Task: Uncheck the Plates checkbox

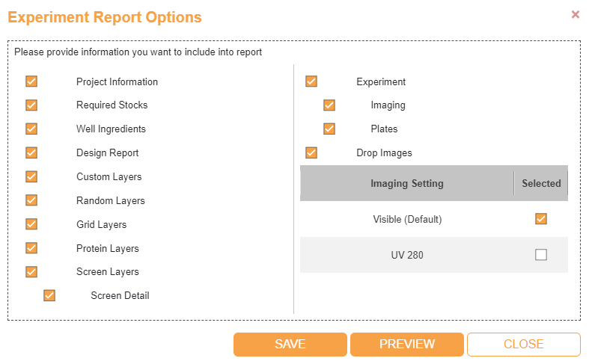Action: coord(329,129)
